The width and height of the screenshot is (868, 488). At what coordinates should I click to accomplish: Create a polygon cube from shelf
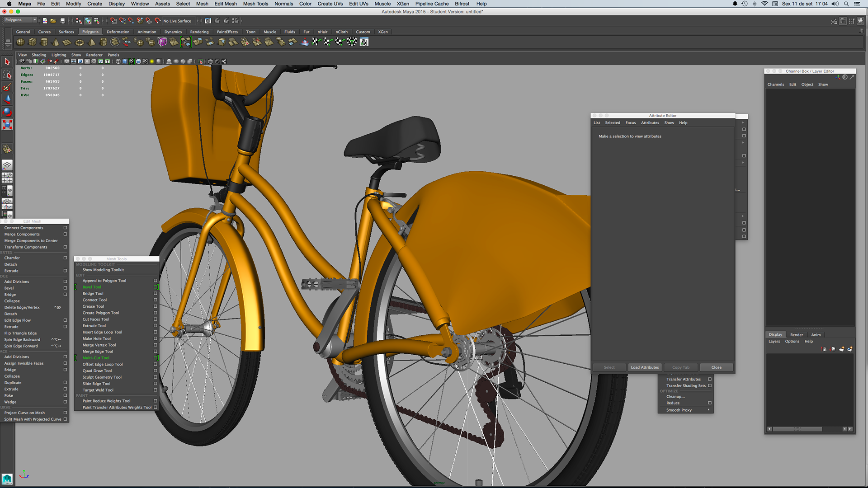[x=33, y=42]
